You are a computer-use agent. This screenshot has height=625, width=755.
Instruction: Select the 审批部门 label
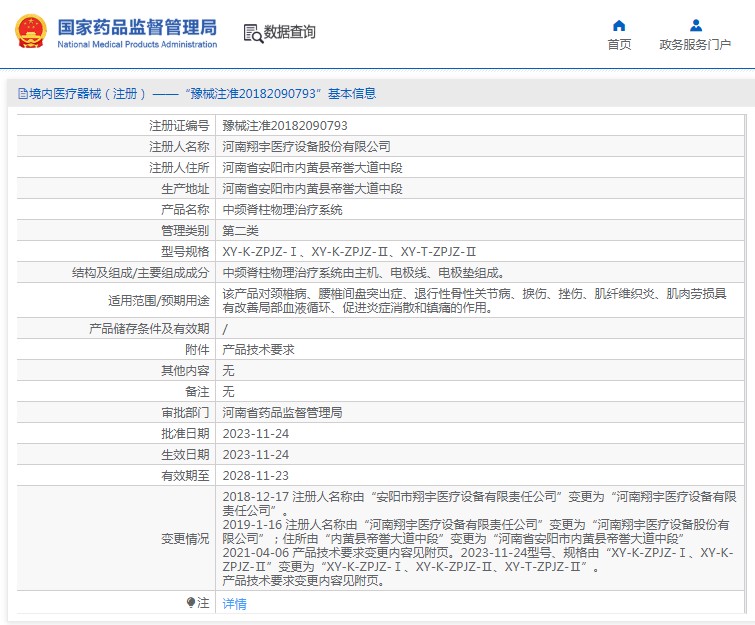click(185, 413)
